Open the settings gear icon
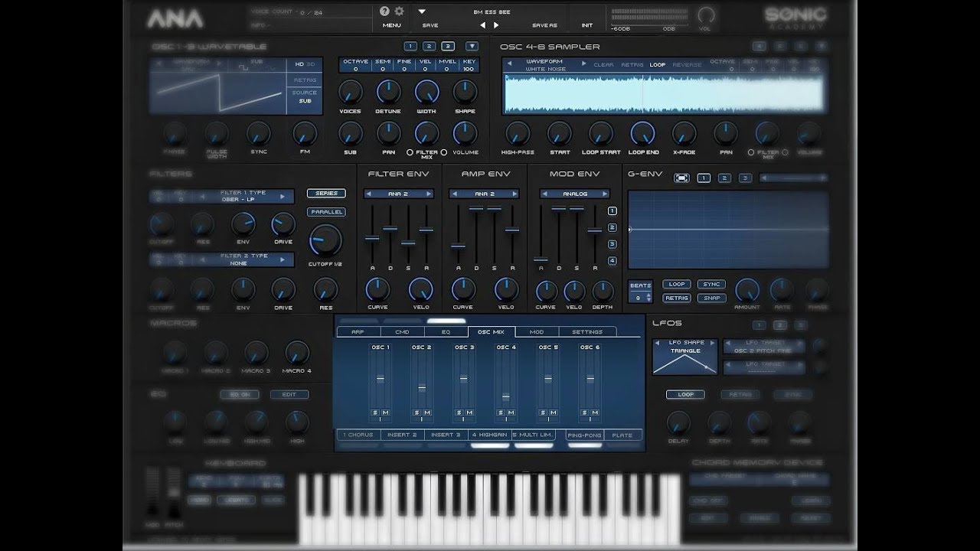This screenshot has height=551, width=980. [x=399, y=11]
